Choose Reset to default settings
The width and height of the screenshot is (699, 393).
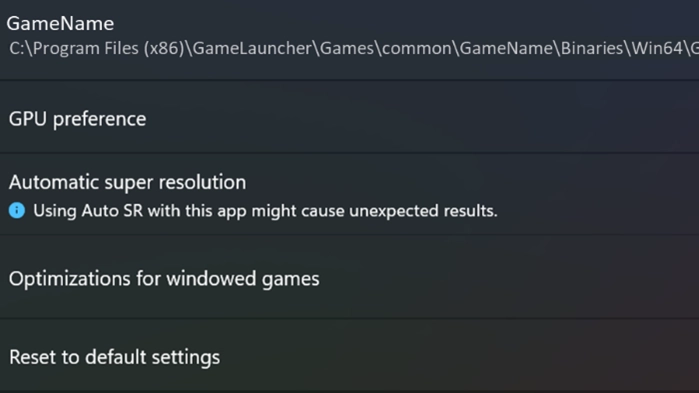[x=350, y=355]
